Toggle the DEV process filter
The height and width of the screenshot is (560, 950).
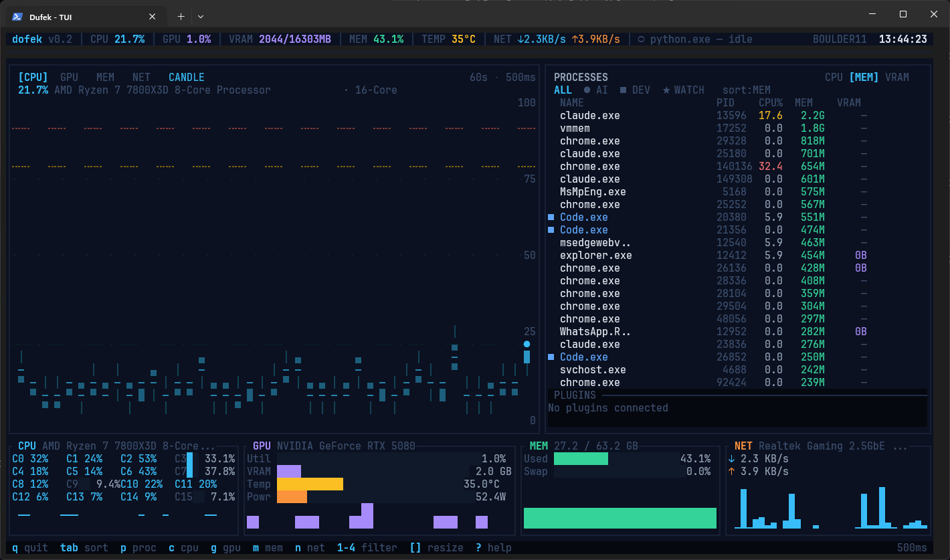[x=635, y=90]
